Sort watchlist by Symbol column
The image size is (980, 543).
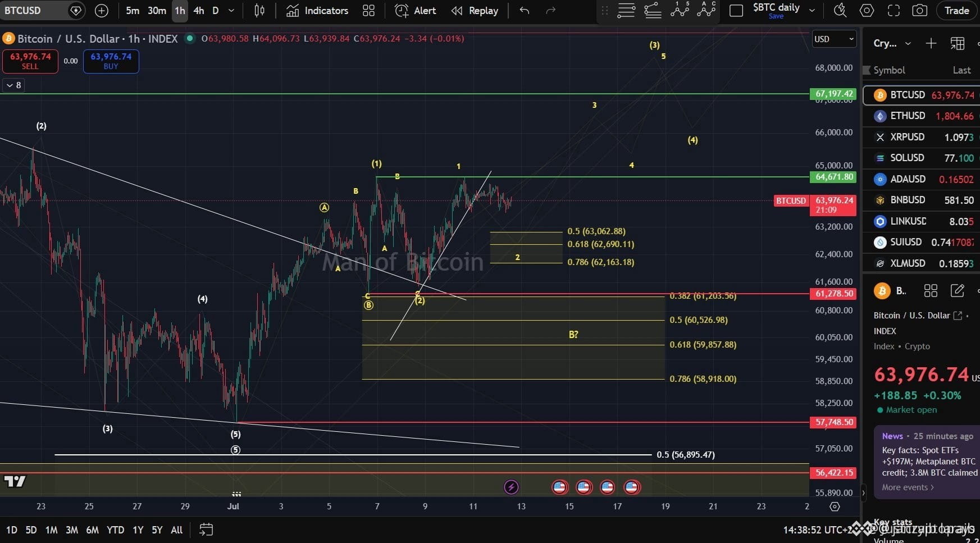click(889, 70)
